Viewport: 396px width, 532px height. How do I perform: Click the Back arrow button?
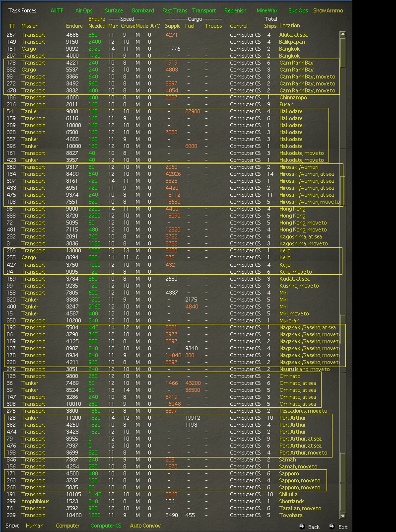[x=302, y=527]
